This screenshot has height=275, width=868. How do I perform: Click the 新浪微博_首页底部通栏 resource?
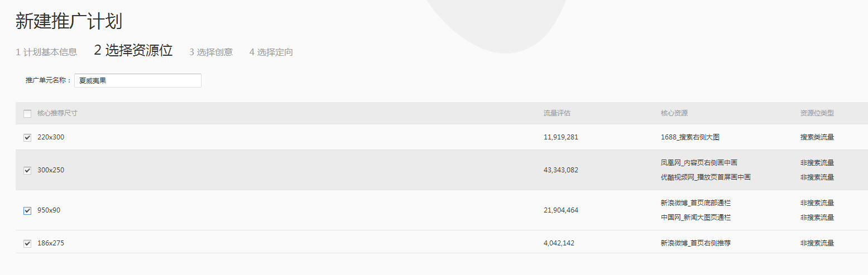click(696, 203)
